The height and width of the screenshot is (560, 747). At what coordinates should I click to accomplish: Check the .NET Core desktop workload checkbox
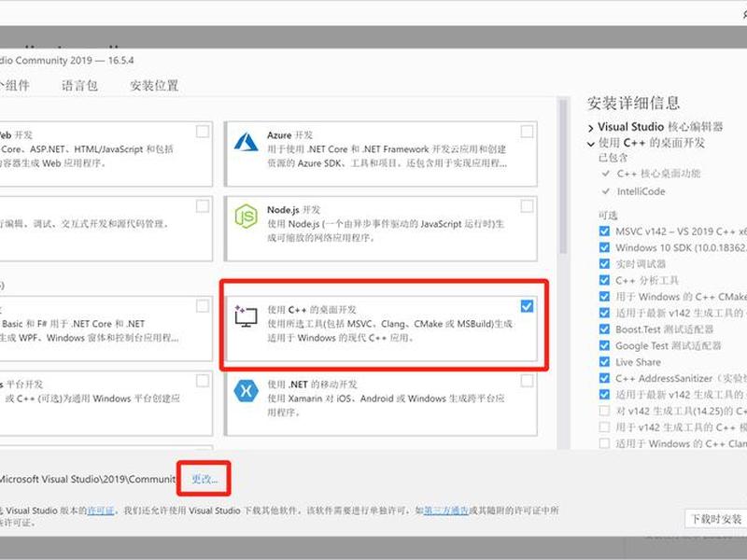pos(203,306)
